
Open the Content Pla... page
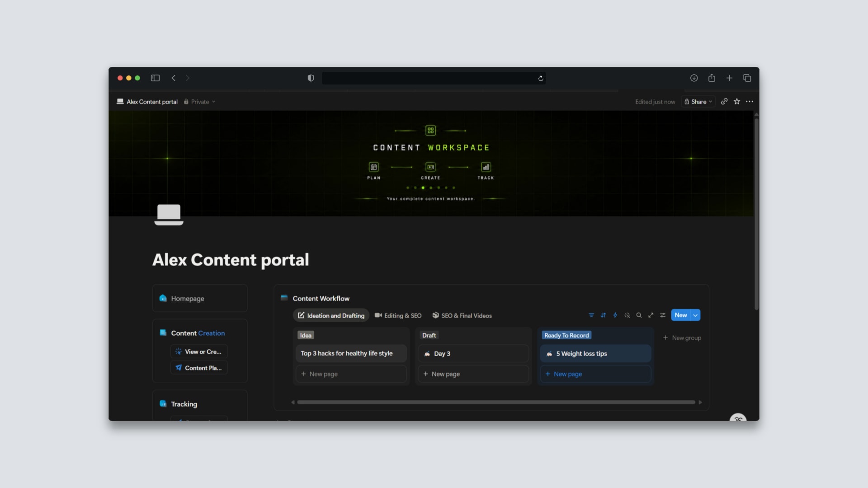pyautogui.click(x=199, y=368)
